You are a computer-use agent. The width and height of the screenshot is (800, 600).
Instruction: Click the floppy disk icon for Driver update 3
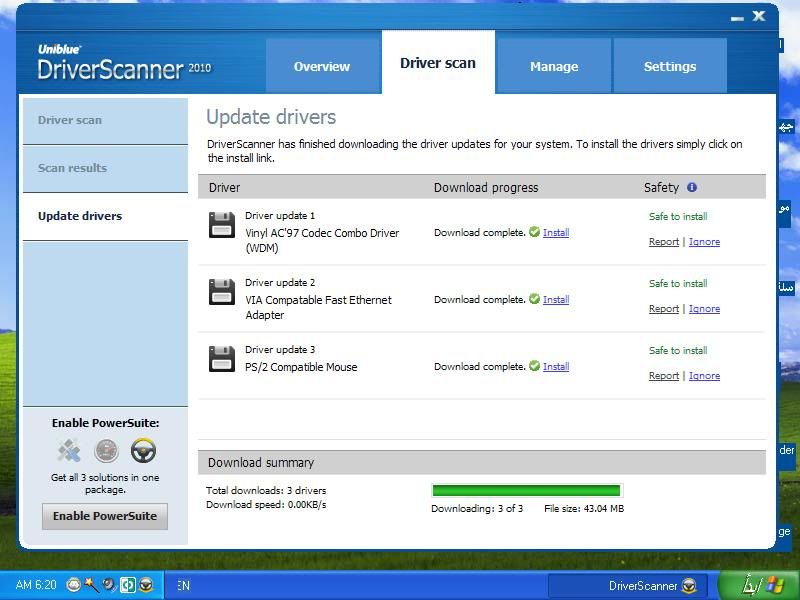coord(222,359)
